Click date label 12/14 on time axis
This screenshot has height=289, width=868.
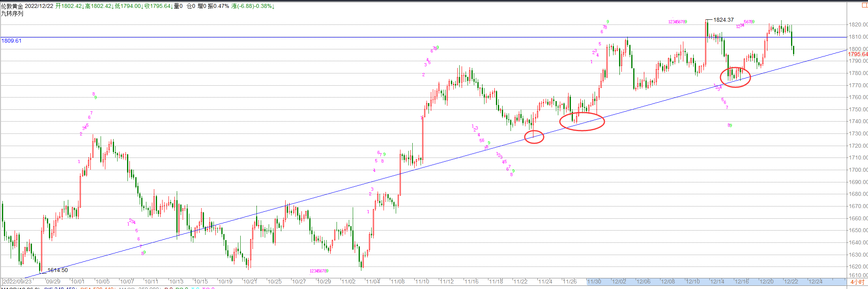click(x=717, y=281)
